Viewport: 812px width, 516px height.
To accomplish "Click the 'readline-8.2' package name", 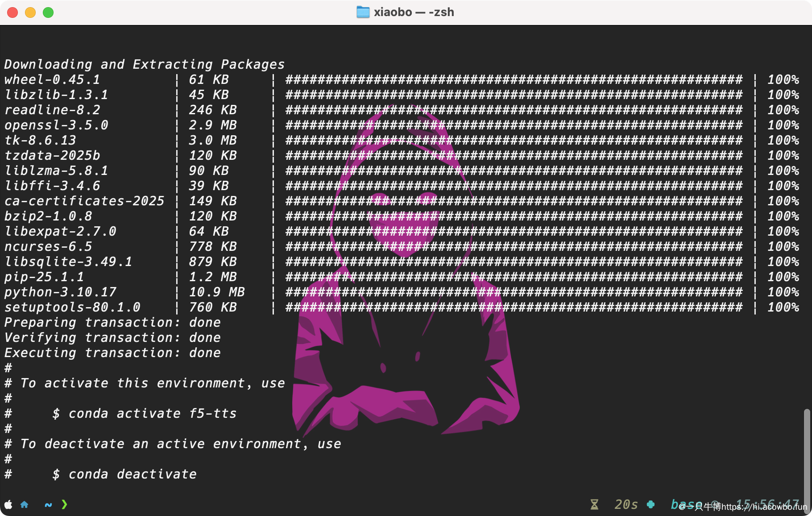I will tap(52, 110).
